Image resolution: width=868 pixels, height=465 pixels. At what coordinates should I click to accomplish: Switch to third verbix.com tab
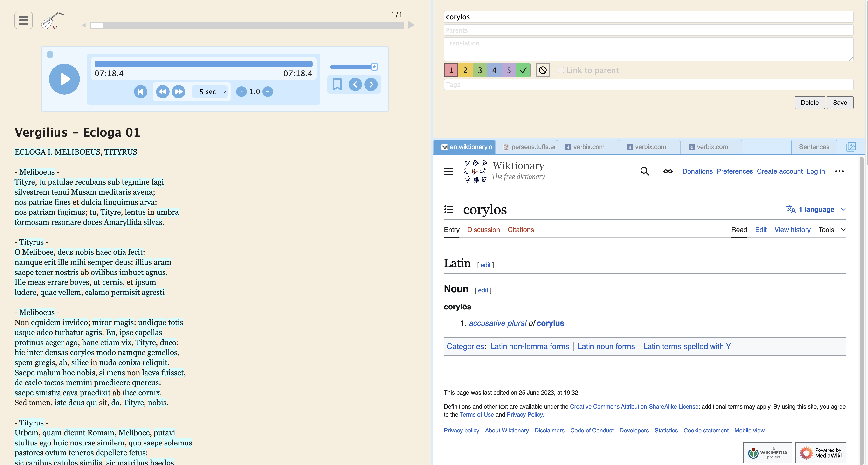711,147
